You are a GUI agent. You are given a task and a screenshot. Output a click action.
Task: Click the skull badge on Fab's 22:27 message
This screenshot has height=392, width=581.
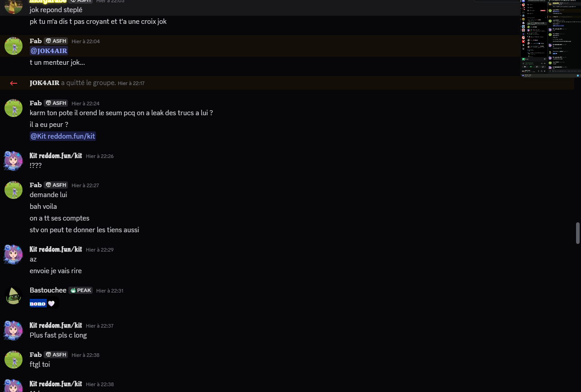pyautogui.click(x=56, y=185)
